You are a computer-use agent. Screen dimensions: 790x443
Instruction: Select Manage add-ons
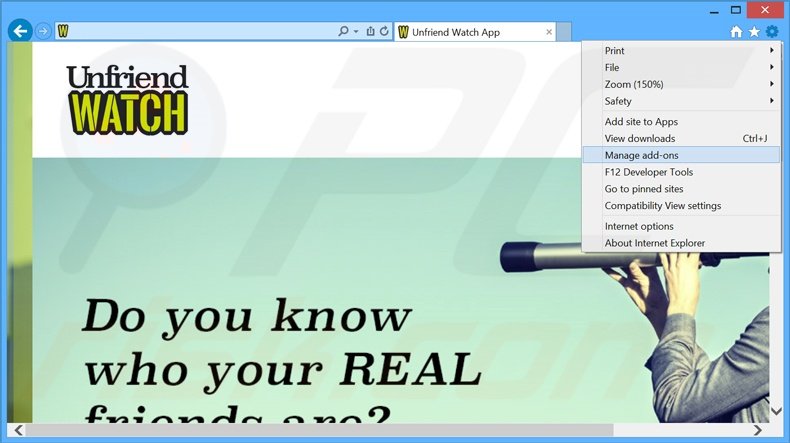tap(681, 155)
